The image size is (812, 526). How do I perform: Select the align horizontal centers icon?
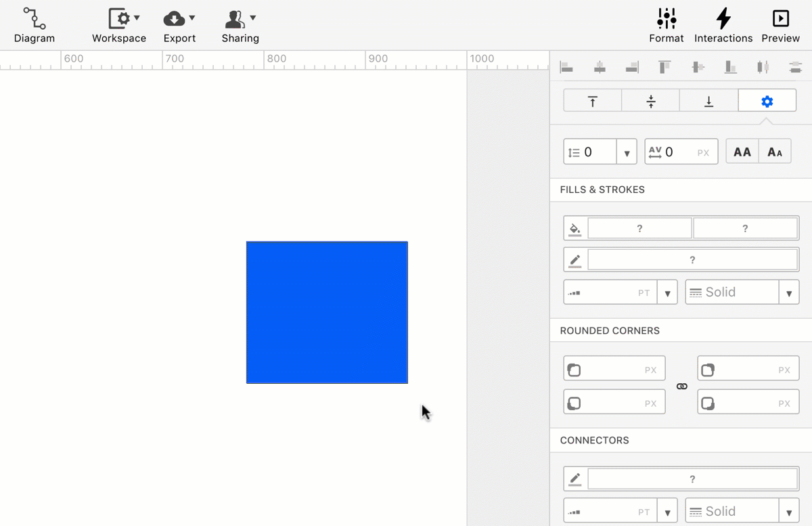point(599,67)
